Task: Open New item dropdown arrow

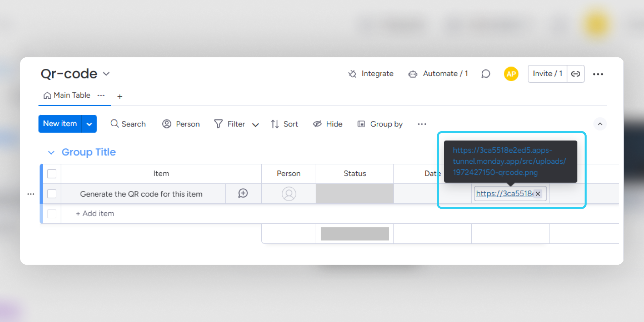Action: (89, 124)
